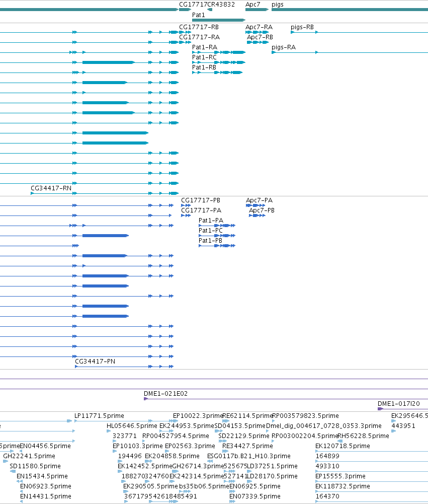This screenshot has height=504, width=428.
Task: Click the EN06925.5prime EST label
Action: click(x=255, y=486)
